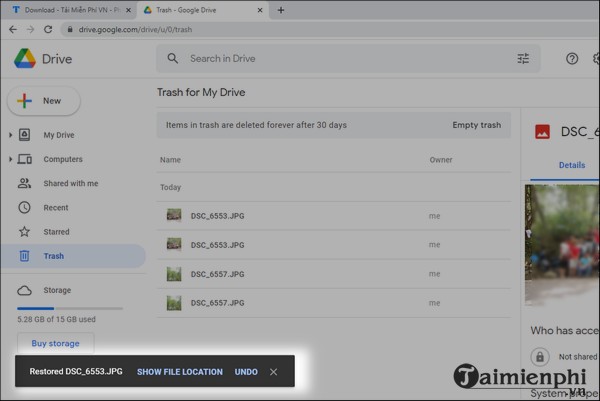This screenshot has height=401, width=600.
Task: Click the storage usage bar
Action: [x=70, y=308]
